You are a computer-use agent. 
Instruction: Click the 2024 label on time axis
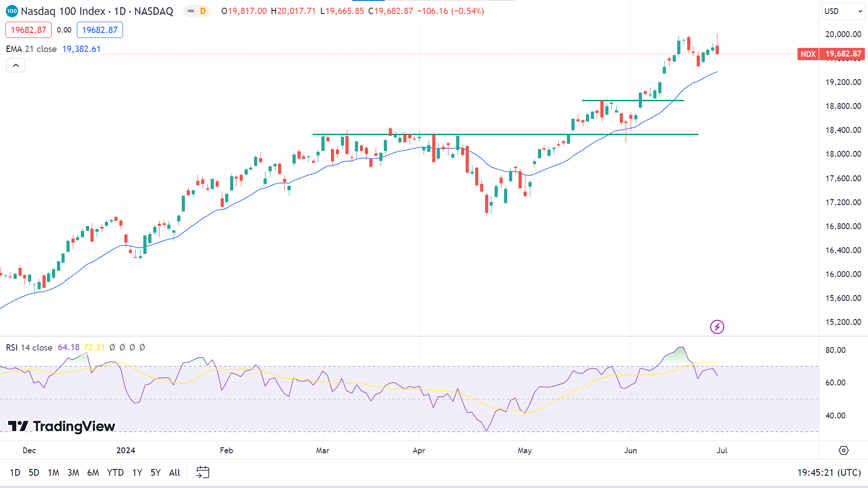[126, 450]
